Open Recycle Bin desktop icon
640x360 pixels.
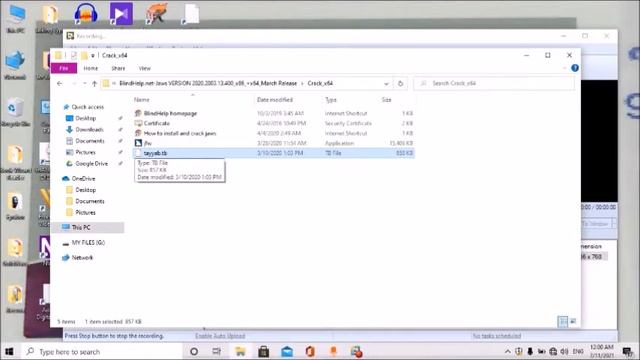[x=15, y=112]
